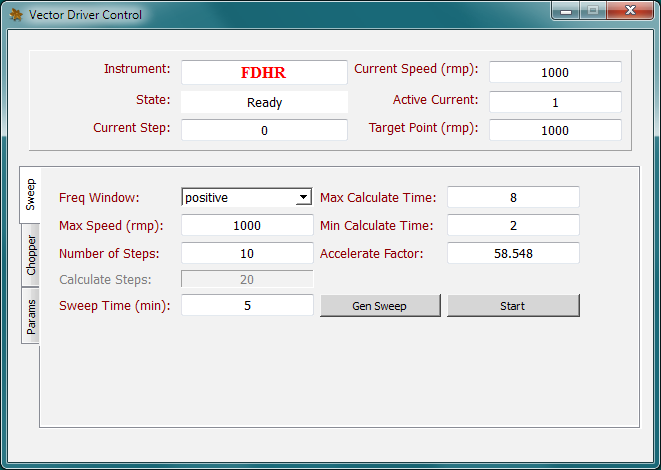Image resolution: width=661 pixels, height=470 pixels.
Task: Focus the Number of Steps field
Action: 247,253
